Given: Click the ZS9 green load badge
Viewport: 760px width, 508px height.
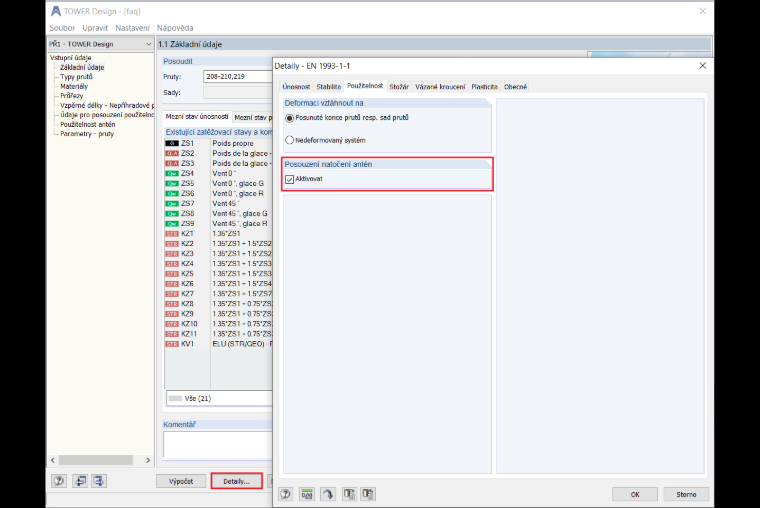Looking at the screenshot, I should pos(172,224).
